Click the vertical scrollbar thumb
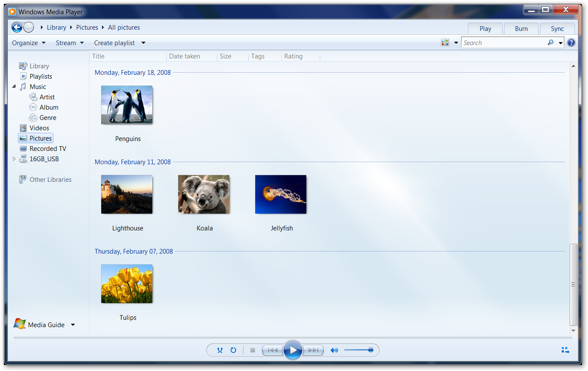Screen dimensions: 588x371 click(x=573, y=285)
